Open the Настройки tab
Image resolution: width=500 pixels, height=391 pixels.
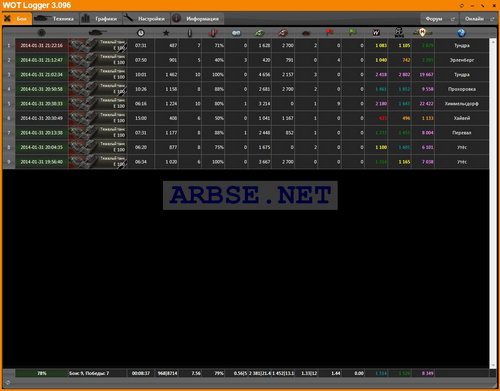pyautogui.click(x=146, y=19)
